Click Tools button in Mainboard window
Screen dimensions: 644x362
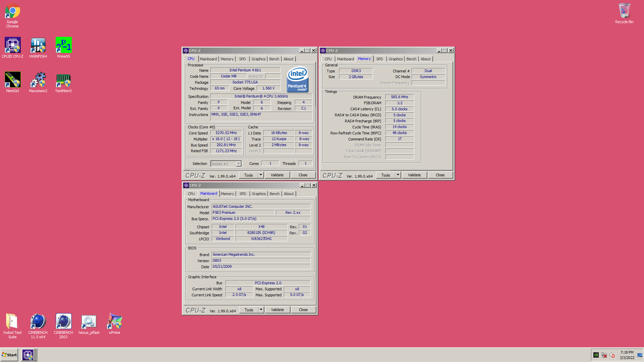coord(249,310)
